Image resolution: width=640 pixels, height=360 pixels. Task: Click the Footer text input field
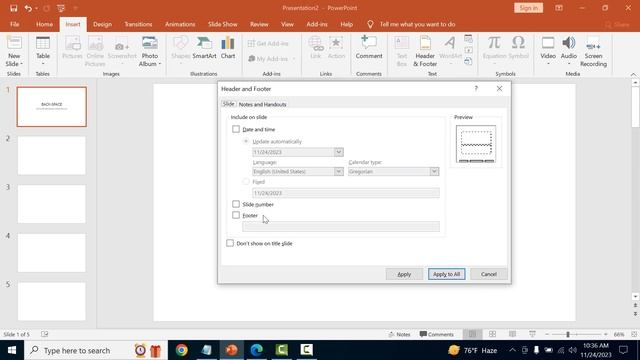[341, 227]
